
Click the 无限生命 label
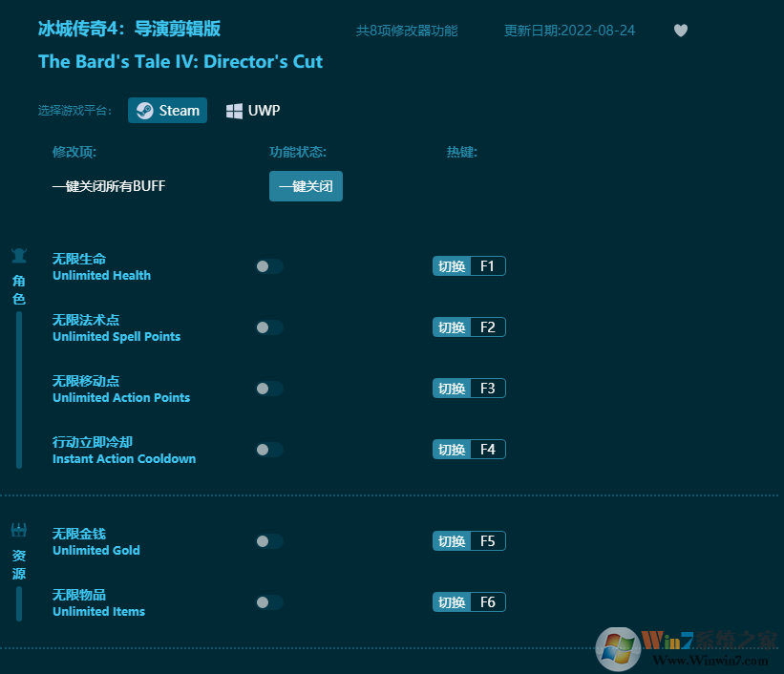(x=79, y=259)
